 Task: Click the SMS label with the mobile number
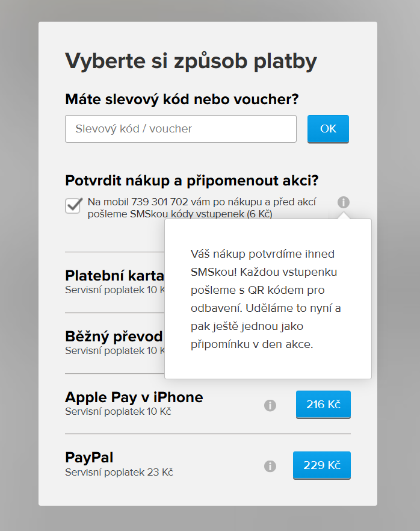pos(202,208)
